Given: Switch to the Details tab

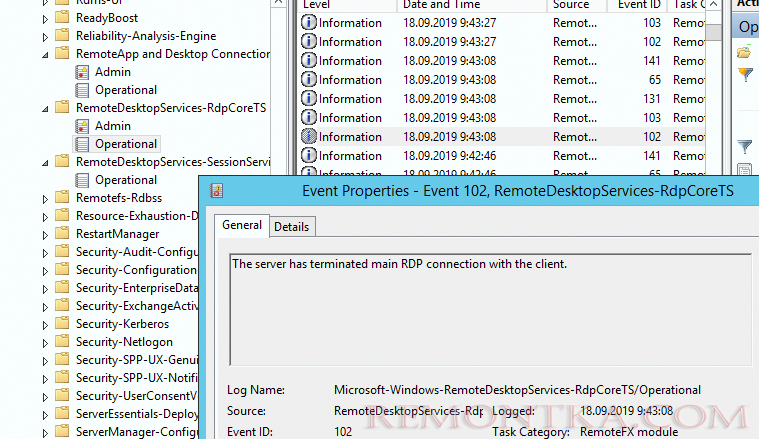Looking at the screenshot, I should (x=291, y=227).
